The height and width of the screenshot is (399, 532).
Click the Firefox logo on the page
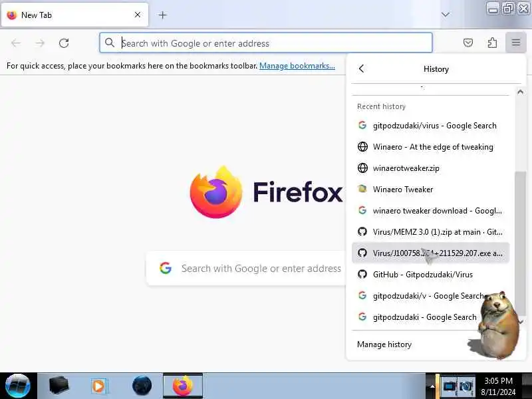click(x=216, y=192)
